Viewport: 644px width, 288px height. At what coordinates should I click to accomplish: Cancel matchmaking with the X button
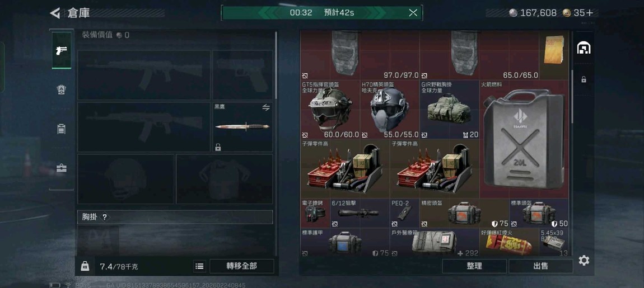[x=413, y=13]
